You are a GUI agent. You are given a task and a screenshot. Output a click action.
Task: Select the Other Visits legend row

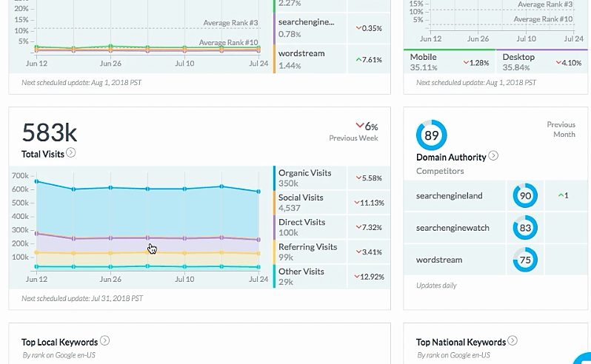(332, 277)
